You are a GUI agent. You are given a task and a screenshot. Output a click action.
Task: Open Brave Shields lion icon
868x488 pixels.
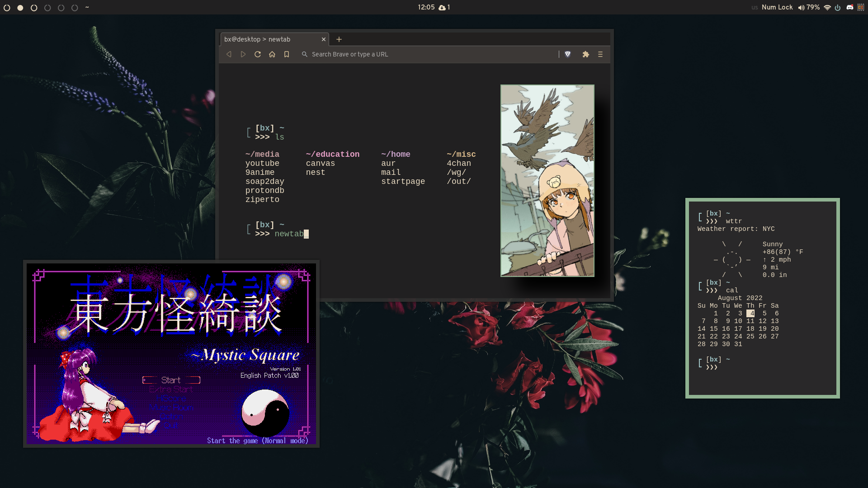[568, 54]
